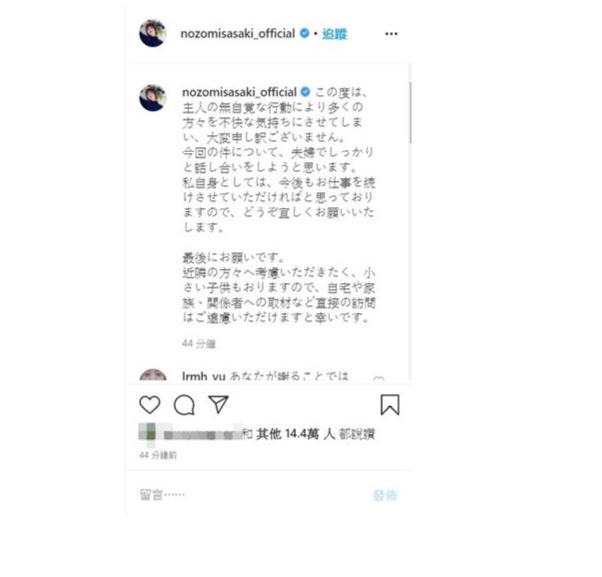Like the post with the heart icon
The width and height of the screenshot is (602, 577).
(149, 405)
